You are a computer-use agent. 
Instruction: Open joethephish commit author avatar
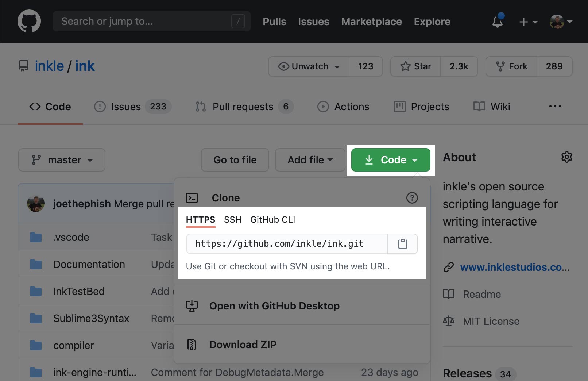[x=36, y=204]
